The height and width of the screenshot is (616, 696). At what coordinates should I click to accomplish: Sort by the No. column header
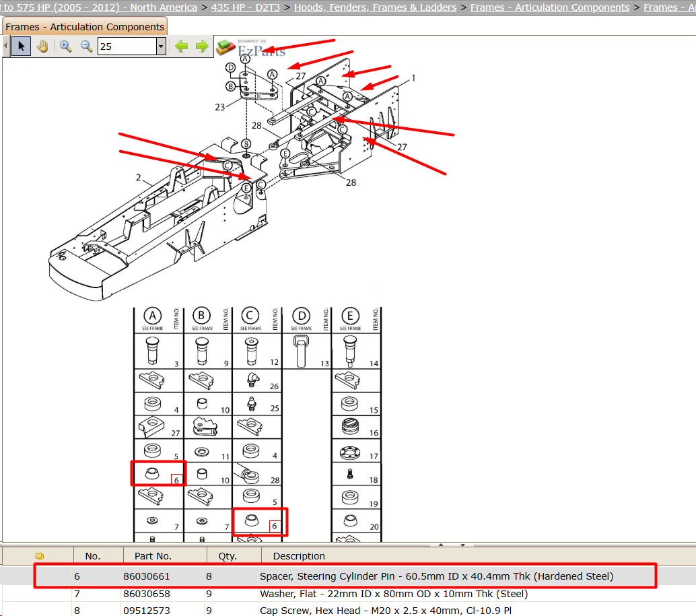(93, 555)
